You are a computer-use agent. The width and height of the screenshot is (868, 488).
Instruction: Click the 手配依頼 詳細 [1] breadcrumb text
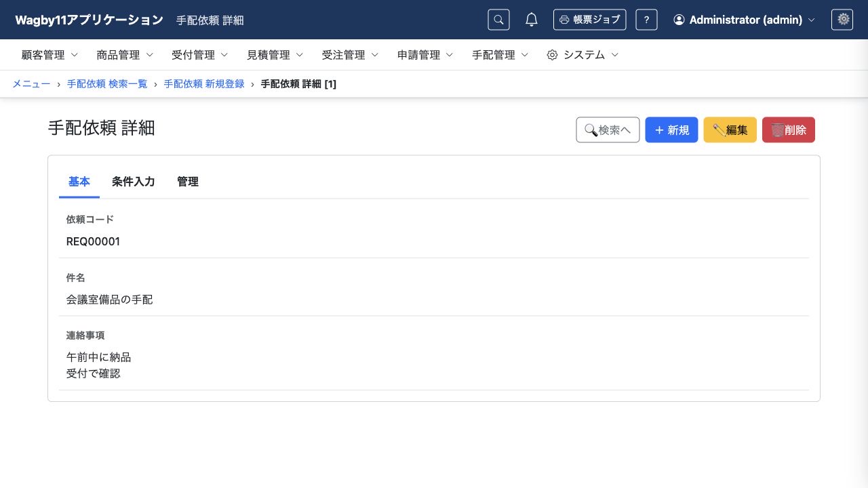(298, 84)
